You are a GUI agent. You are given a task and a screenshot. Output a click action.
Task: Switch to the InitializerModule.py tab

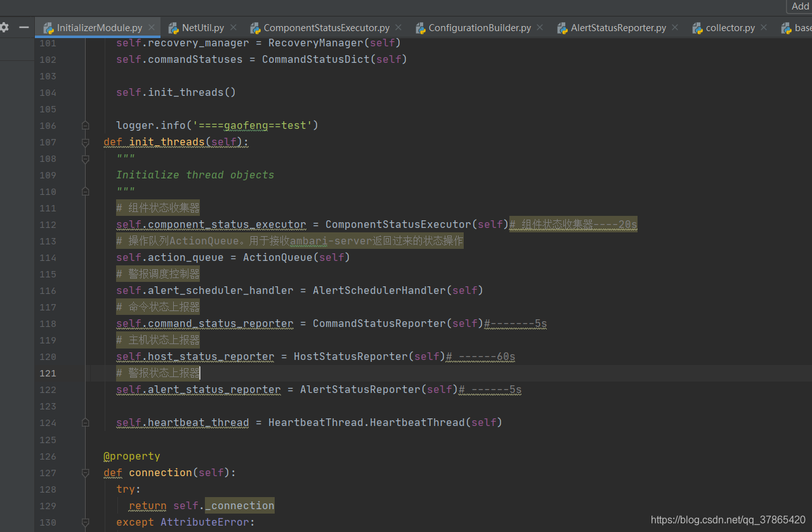coord(99,28)
